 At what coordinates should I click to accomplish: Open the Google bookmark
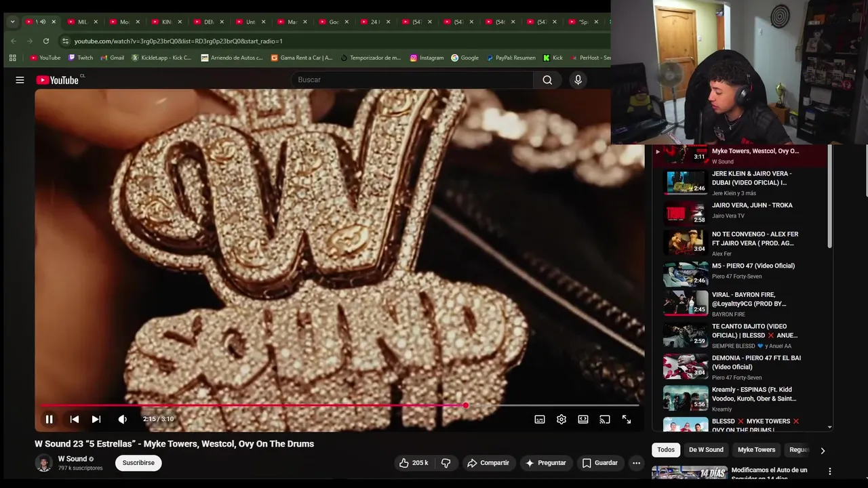465,58
